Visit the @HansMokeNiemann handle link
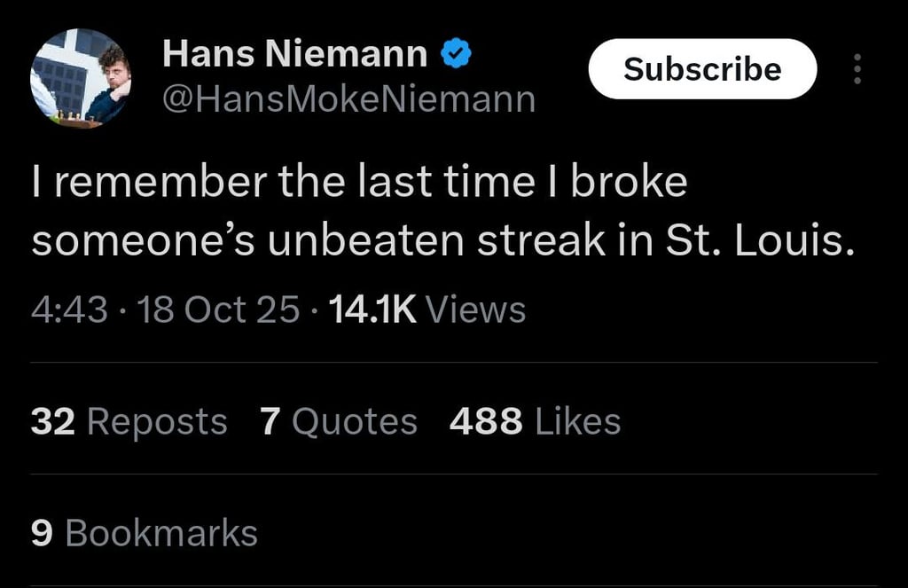 (x=348, y=99)
